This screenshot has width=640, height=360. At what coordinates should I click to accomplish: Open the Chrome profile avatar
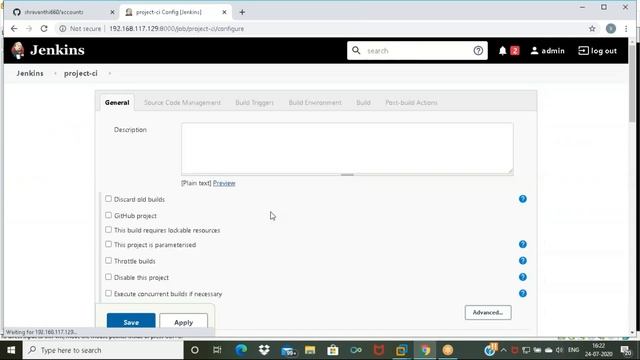tap(611, 29)
